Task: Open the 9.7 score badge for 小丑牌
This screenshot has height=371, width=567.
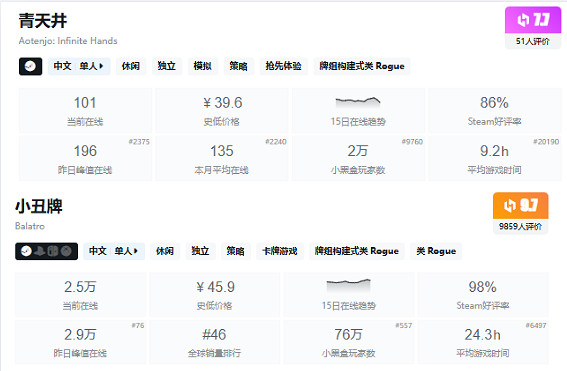Action: click(x=520, y=205)
